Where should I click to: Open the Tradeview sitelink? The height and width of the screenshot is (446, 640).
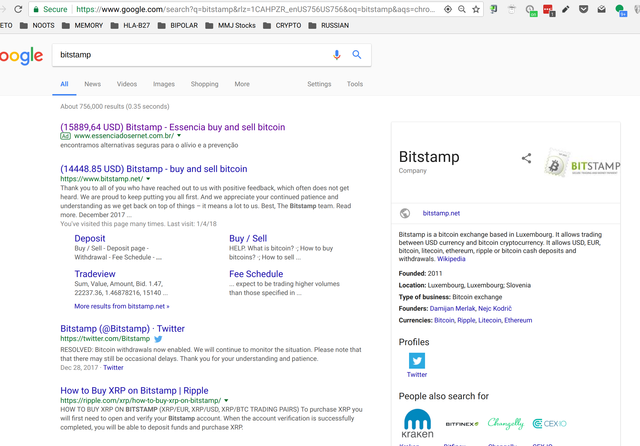pos(95,274)
